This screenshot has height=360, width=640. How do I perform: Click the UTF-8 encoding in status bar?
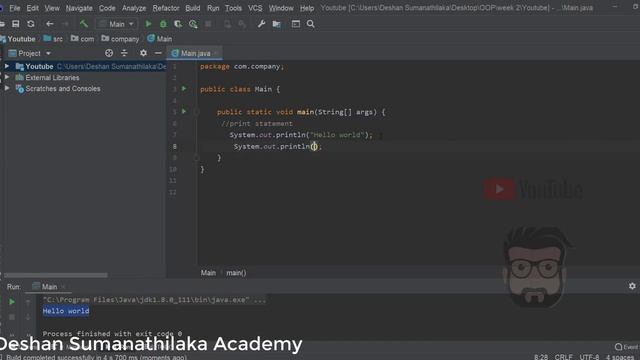coord(589,357)
